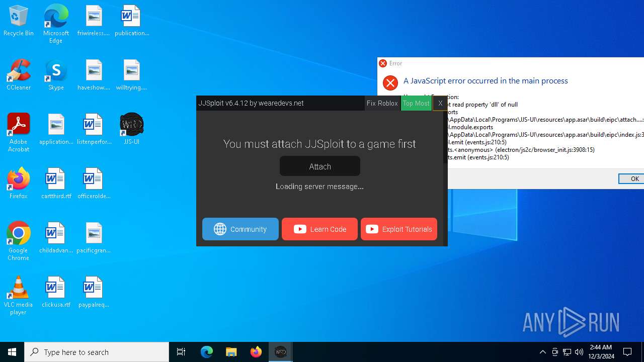This screenshot has width=644, height=362.
Task: Select the willtrying image file icon
Action: (x=131, y=75)
